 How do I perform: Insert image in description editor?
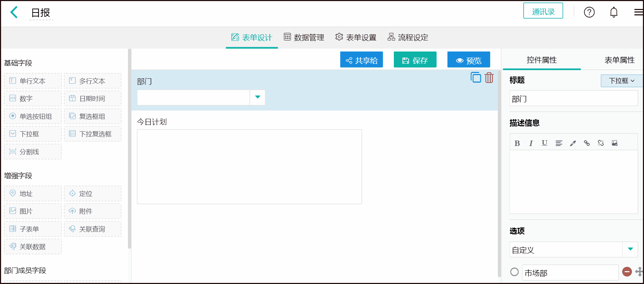[x=615, y=143]
